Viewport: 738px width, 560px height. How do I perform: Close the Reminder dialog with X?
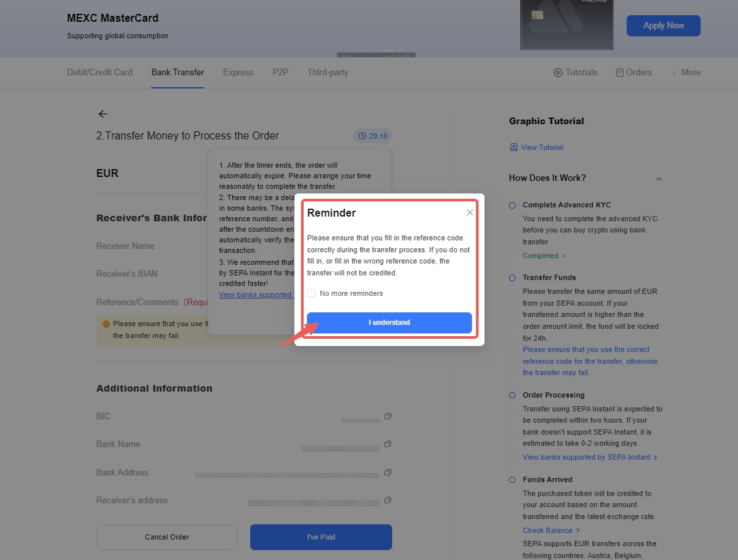click(x=470, y=213)
